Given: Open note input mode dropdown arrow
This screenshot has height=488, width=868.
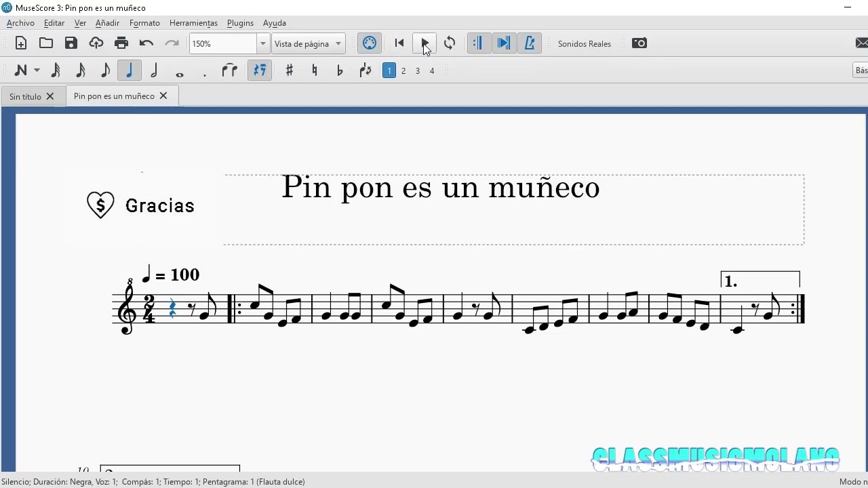Looking at the screenshot, I should tap(37, 70).
